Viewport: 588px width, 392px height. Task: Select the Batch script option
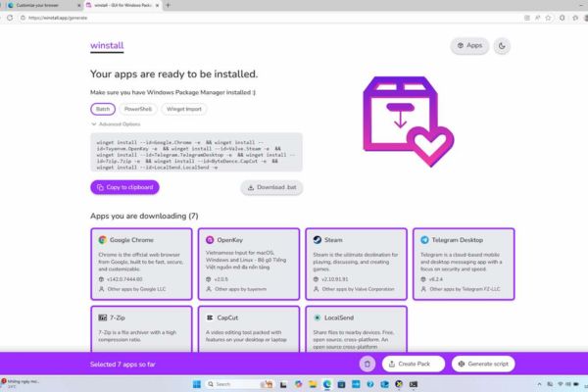[x=103, y=109]
